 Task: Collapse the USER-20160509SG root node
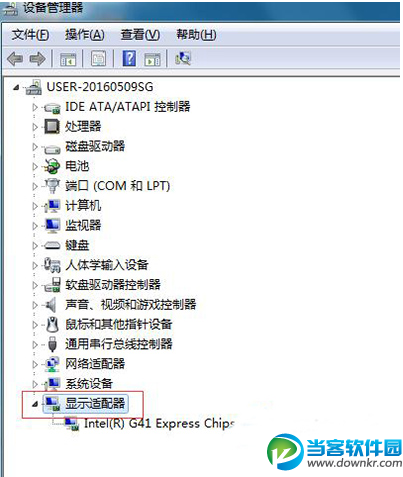click(x=16, y=88)
